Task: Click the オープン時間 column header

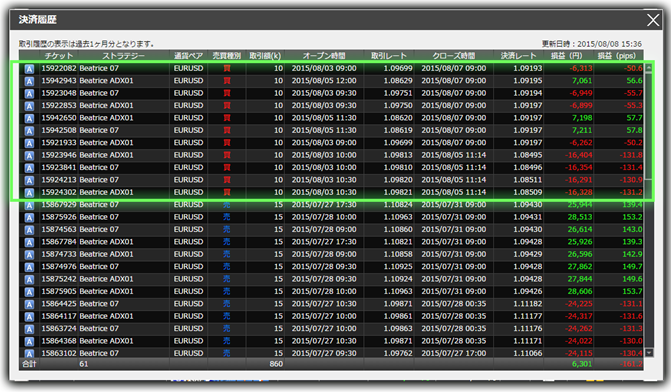Action: [324, 56]
